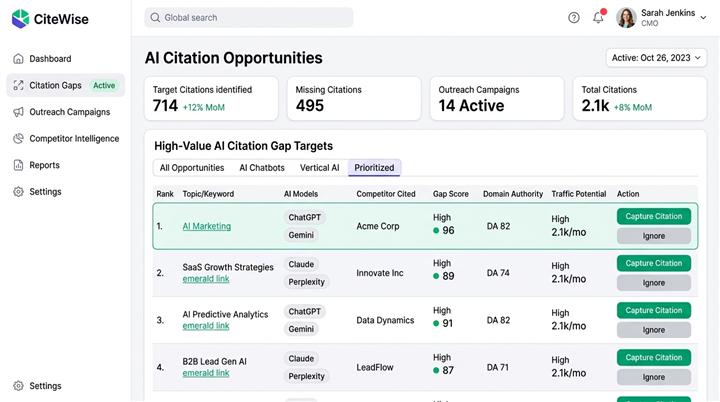
Task: Click the Topic/Keyword column header
Action: coord(208,194)
